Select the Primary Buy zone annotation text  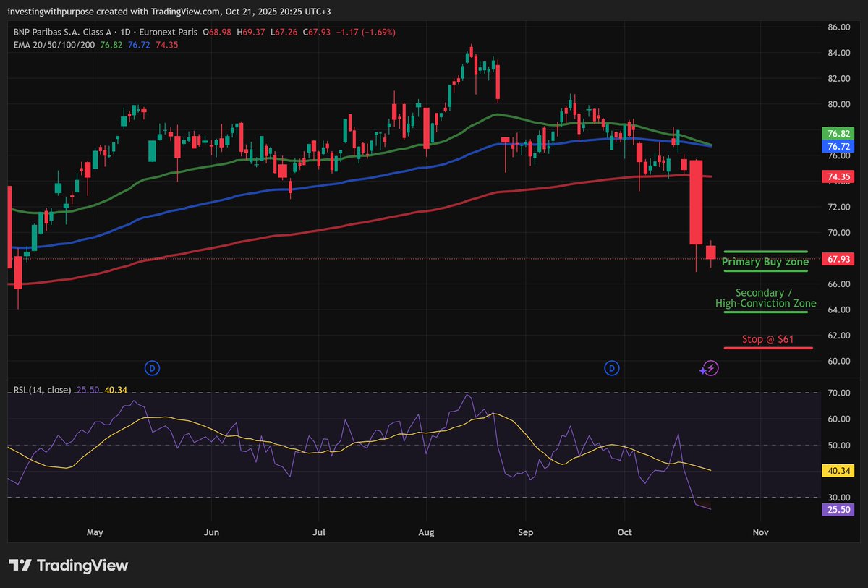point(765,262)
